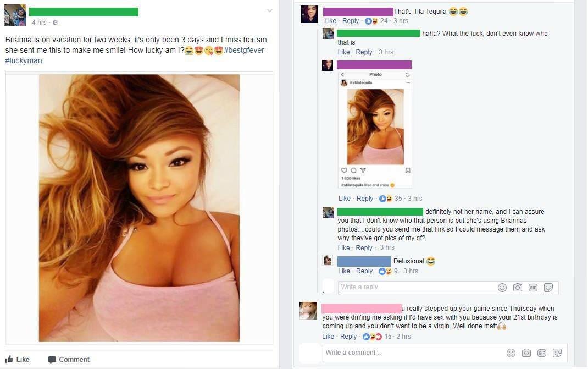Click the #luckyman hashtag
This screenshot has width=588, height=369.
coord(24,61)
